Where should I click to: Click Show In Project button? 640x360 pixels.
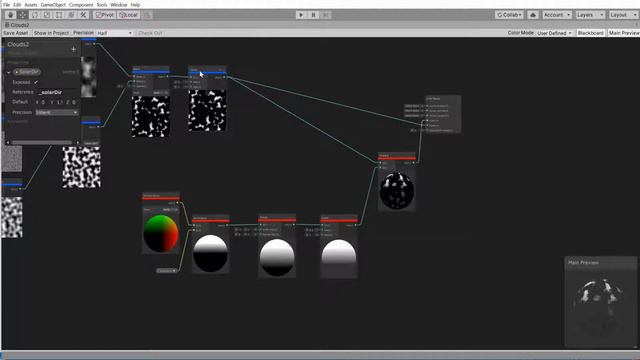coord(51,33)
